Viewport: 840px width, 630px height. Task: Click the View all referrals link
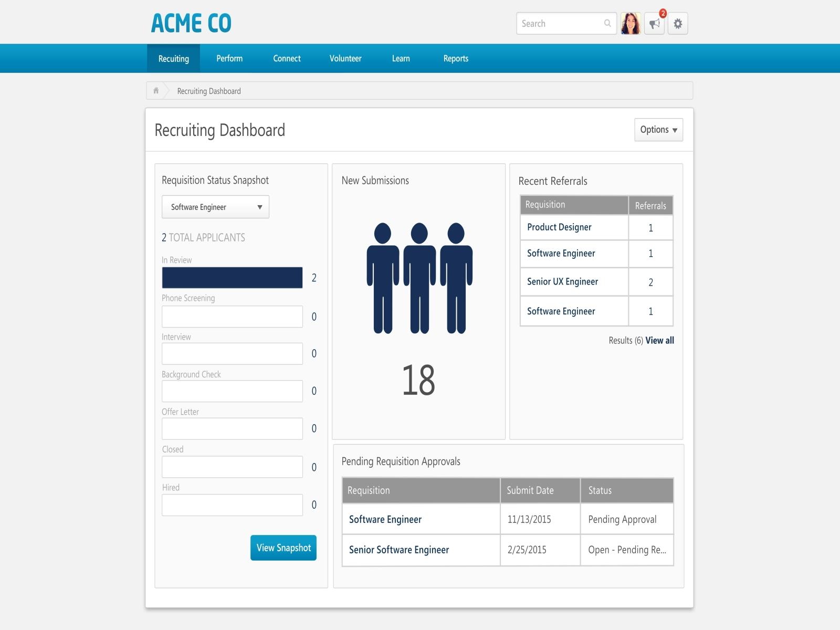tap(659, 341)
